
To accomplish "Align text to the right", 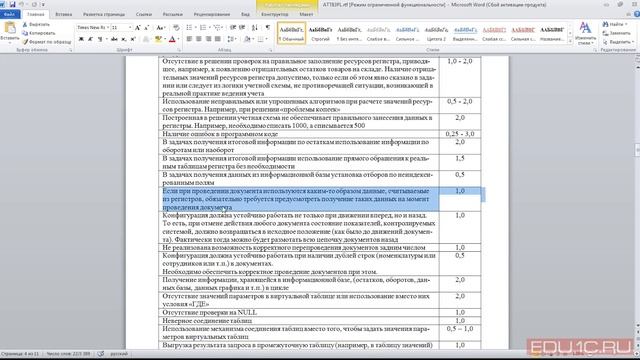I will click(x=209, y=39).
